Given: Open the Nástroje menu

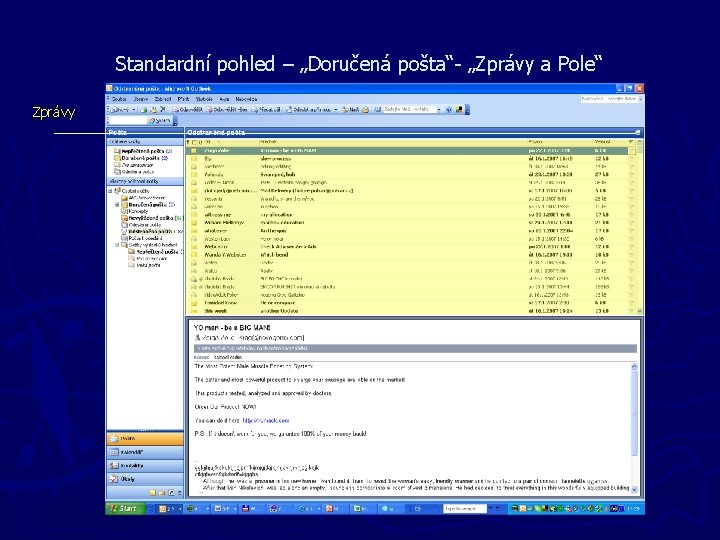Looking at the screenshot, I should click(x=204, y=99).
